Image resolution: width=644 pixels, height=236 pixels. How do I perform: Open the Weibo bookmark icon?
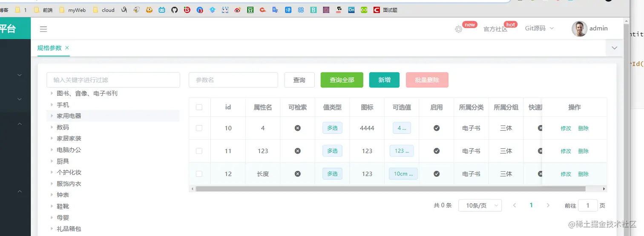pos(238,10)
